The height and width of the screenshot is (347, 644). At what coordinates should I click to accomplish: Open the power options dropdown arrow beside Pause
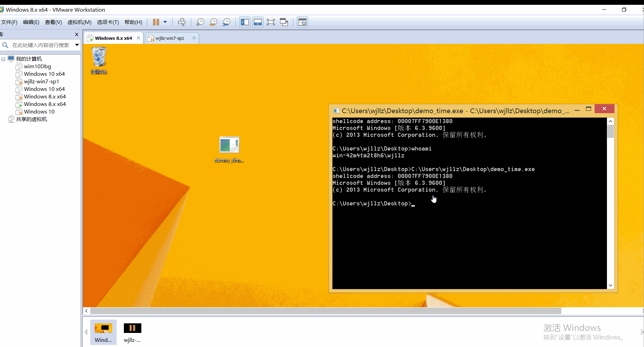pos(165,22)
